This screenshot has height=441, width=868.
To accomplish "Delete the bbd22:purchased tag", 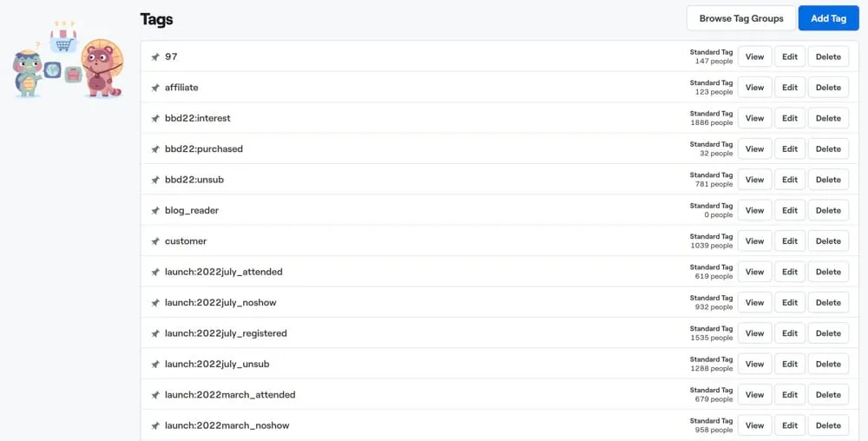I will pyautogui.click(x=828, y=149).
